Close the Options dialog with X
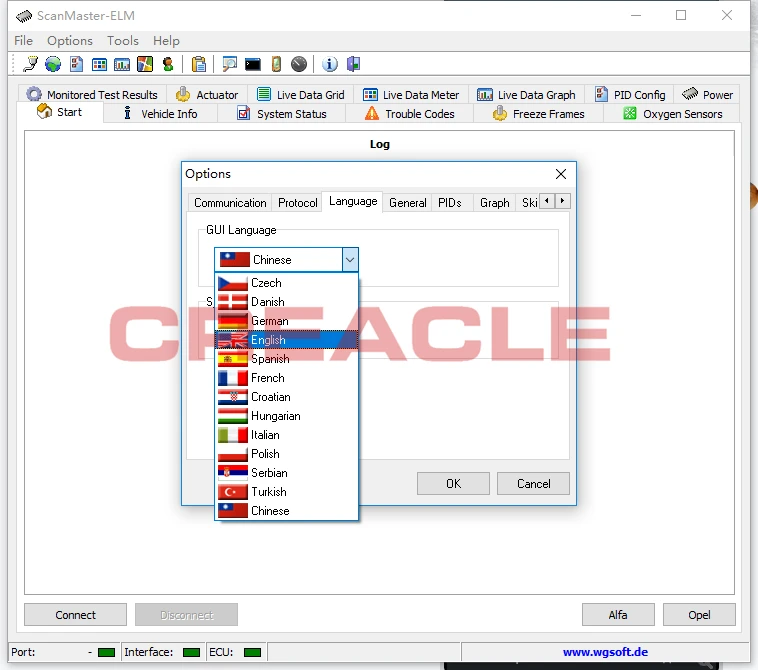The image size is (758, 670). [561, 174]
